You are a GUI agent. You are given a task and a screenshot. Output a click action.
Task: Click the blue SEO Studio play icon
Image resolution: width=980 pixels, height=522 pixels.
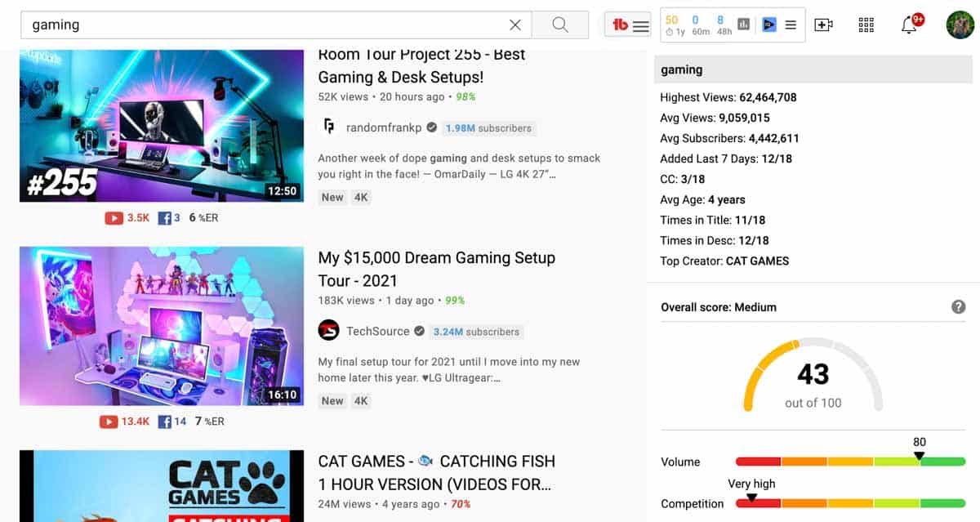pos(768,25)
